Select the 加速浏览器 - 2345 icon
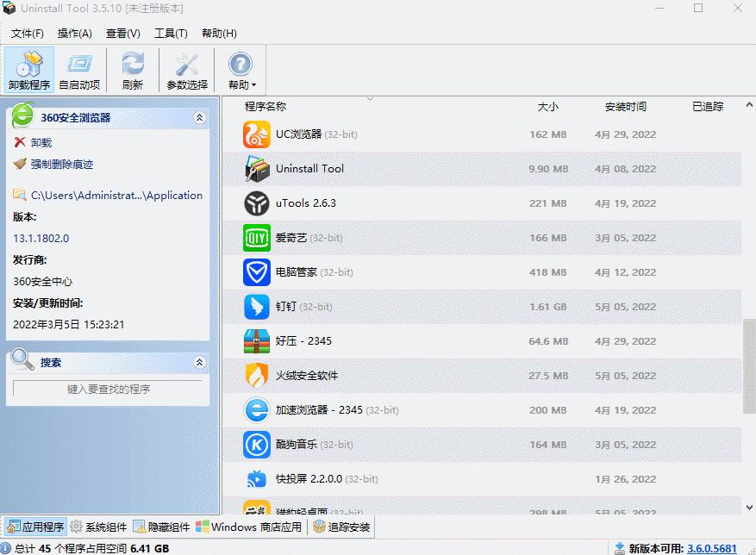The height and width of the screenshot is (555, 756). (x=257, y=410)
